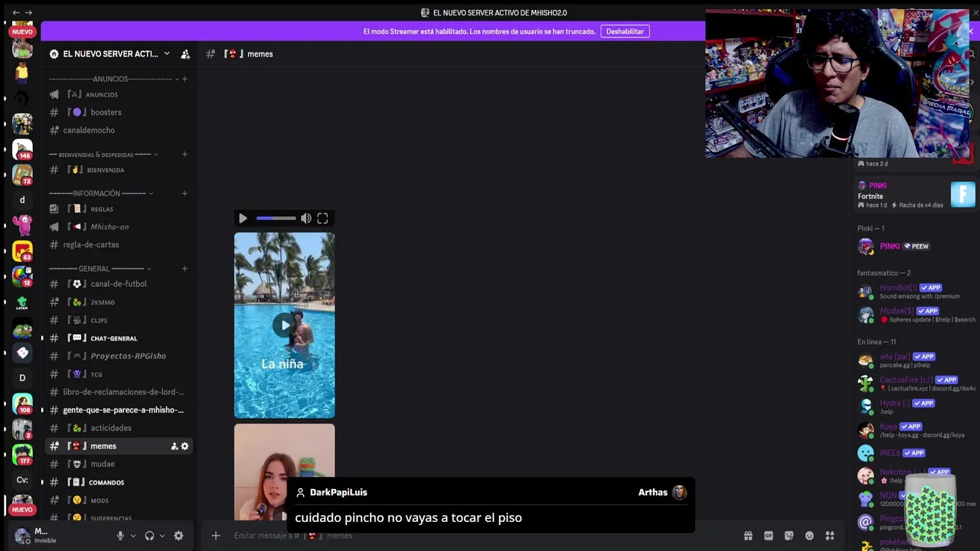This screenshot has height=551, width=980.
Task: Toggle deafen with the headphones button
Action: 149,536
